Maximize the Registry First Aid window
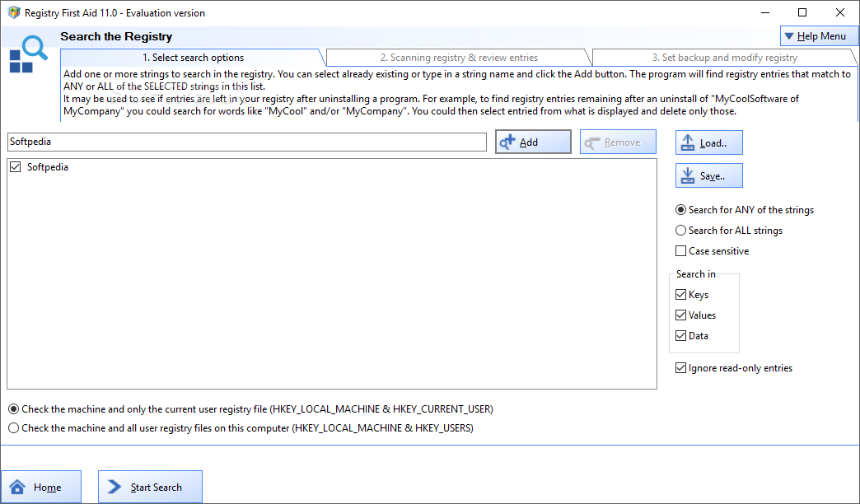Screen dimensions: 860x504 click(802, 12)
